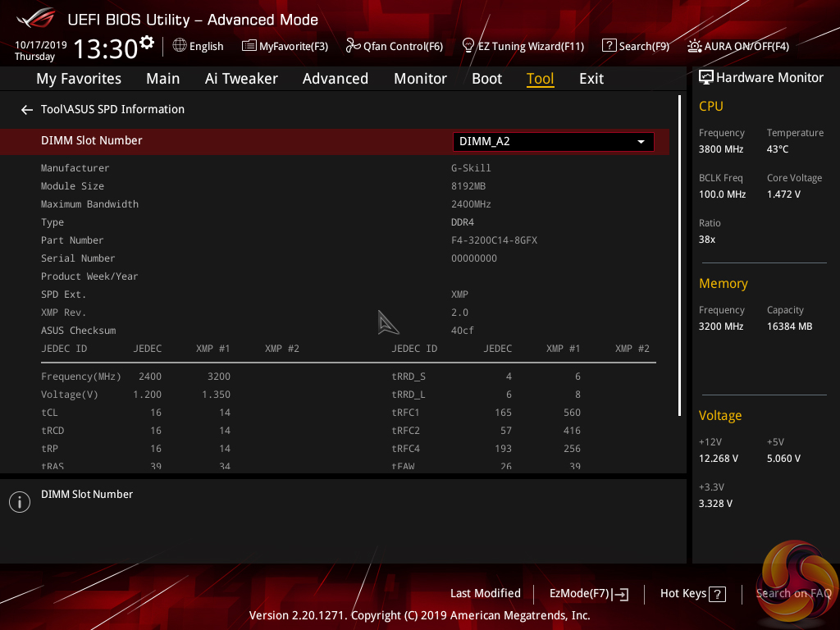Click the Qfan Control fan icon
840x630 pixels.
(353, 46)
